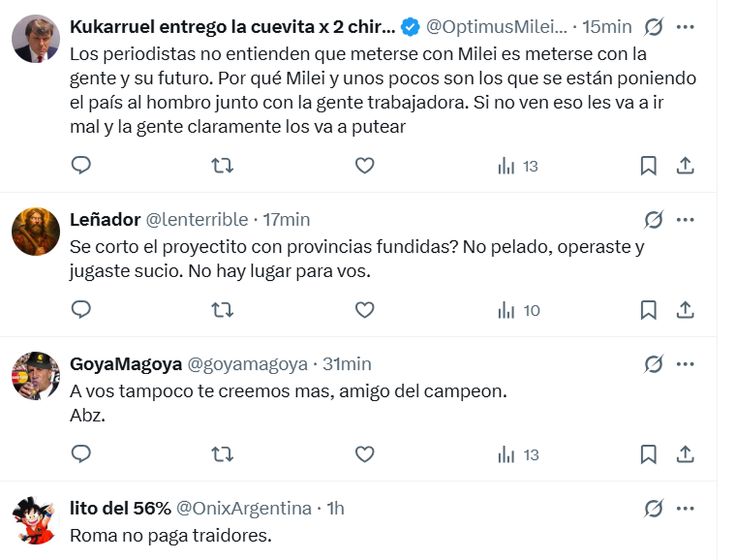This screenshot has width=736, height=560.
Task: Open more options on OptimusMilei tweet
Action: [x=684, y=27]
